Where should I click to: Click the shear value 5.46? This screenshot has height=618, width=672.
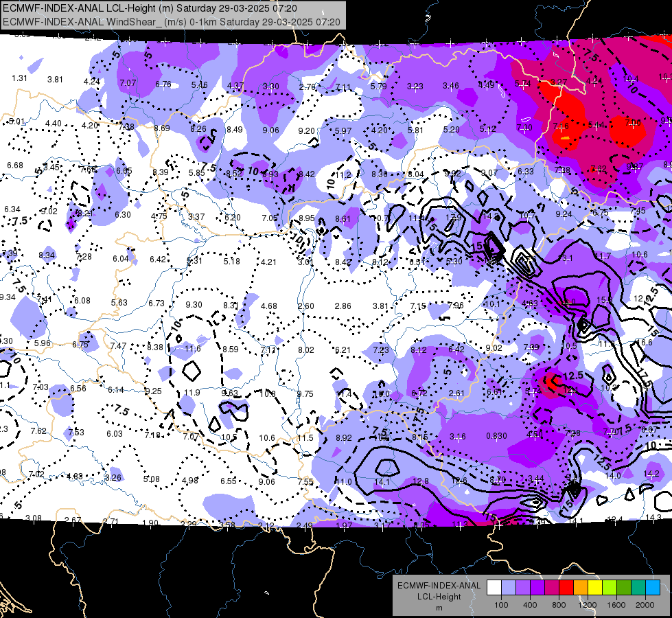[x=199, y=85]
